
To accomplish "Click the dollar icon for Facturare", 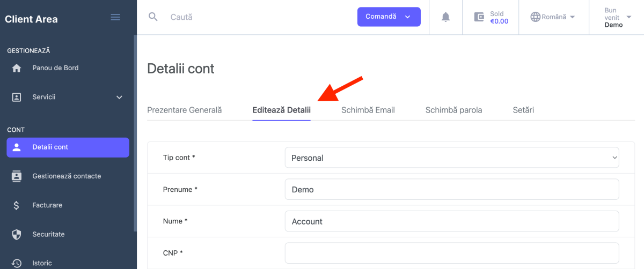I will (17, 205).
